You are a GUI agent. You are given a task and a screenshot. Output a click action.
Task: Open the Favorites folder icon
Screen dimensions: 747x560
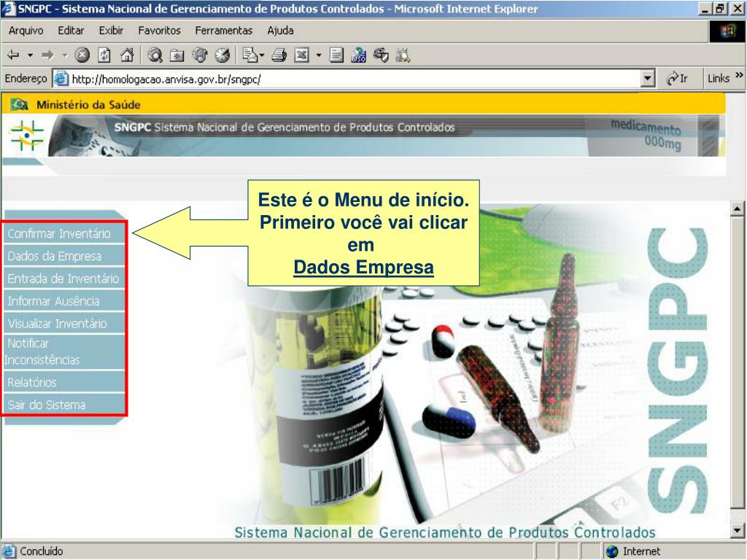[177, 55]
